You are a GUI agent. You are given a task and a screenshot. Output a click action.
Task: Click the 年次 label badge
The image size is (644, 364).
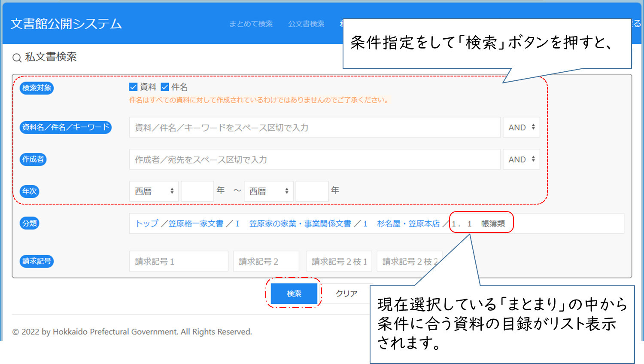29,191
